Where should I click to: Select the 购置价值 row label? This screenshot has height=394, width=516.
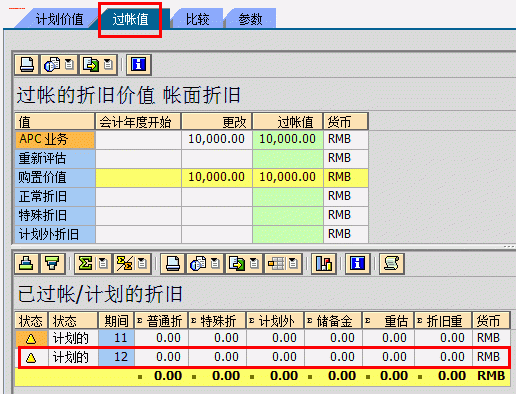coord(55,177)
